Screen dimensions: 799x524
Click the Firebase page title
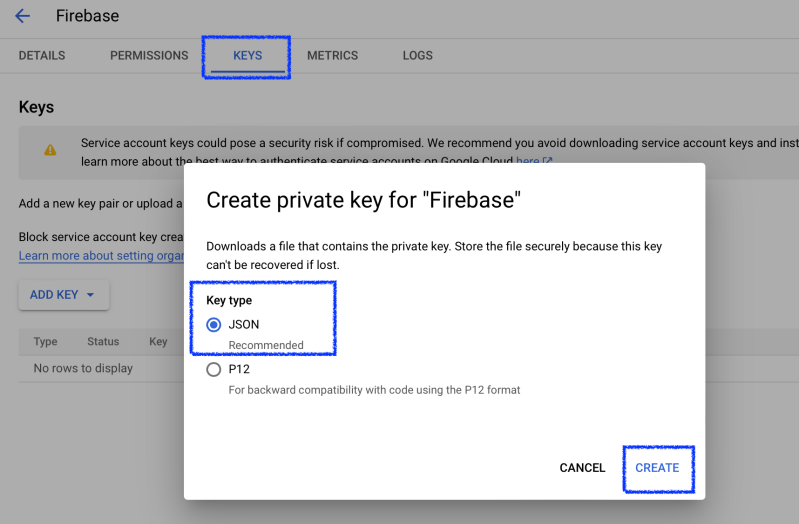coord(87,16)
